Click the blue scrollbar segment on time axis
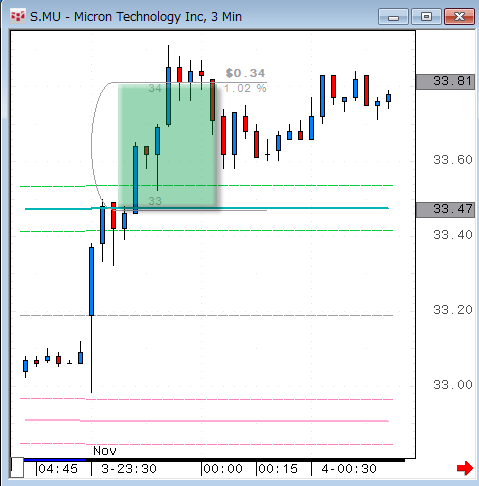 54,460
